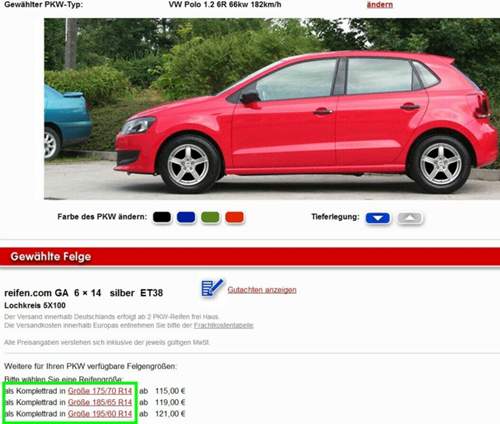Image resolution: width=500 pixels, height=424 pixels.
Task: Click the 'Gewählter PKW-Typ:' label
Action: (x=44, y=5)
